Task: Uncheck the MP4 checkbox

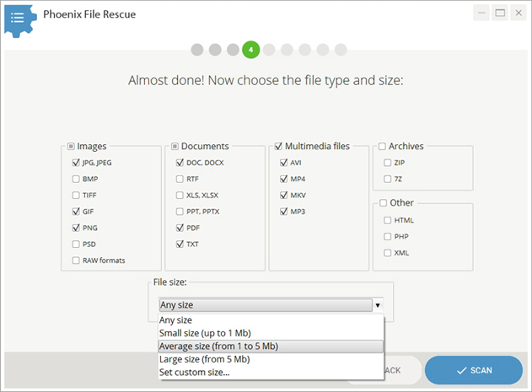Action: 283,179
